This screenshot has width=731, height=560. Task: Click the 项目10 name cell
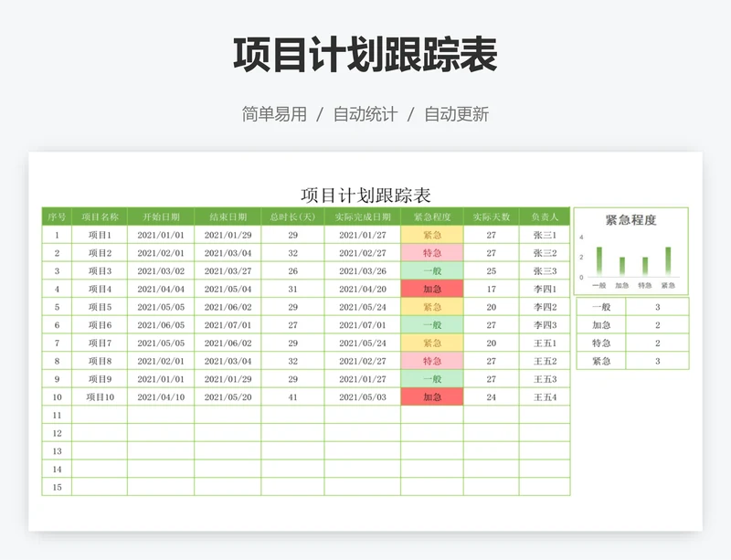point(100,397)
